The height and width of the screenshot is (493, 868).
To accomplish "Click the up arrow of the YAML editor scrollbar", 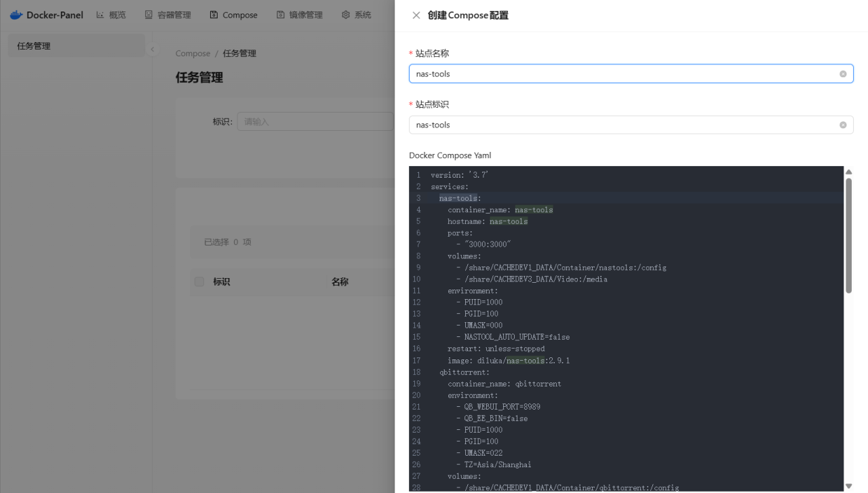I will pyautogui.click(x=848, y=172).
